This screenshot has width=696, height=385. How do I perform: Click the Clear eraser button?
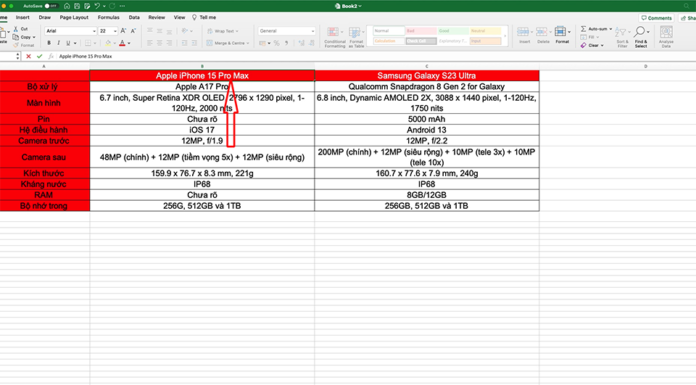tap(592, 45)
